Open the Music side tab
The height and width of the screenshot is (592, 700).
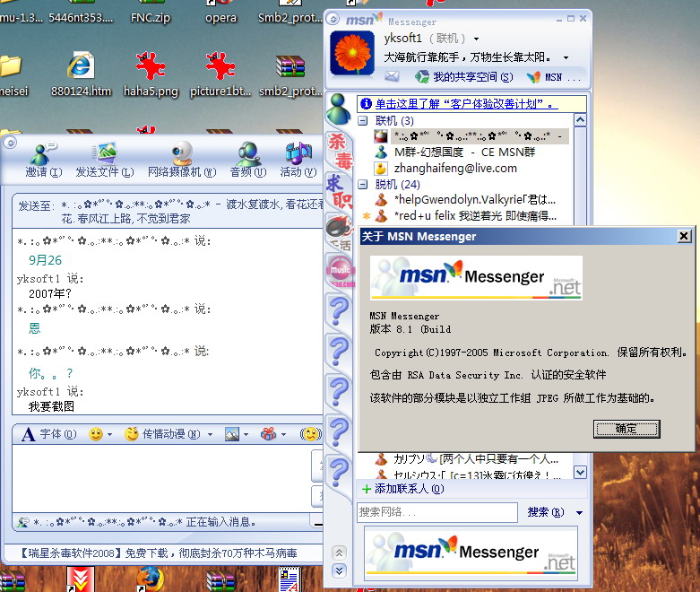pos(341,271)
